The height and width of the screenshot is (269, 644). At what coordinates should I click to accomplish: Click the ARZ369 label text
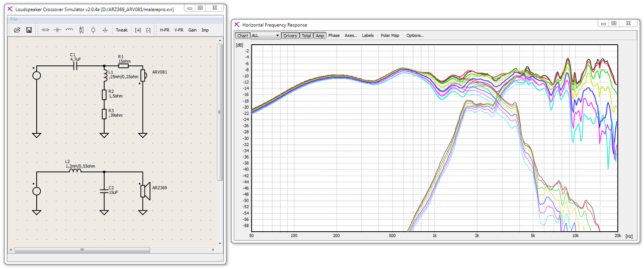click(159, 188)
